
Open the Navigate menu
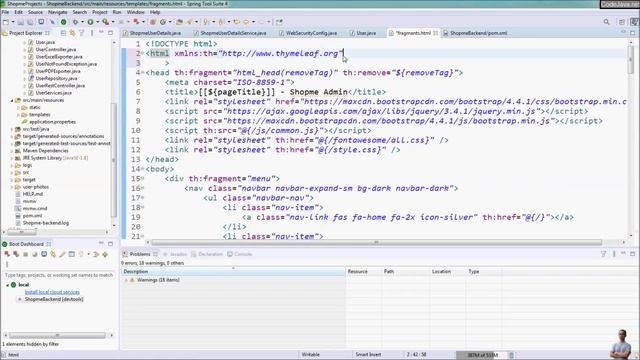coord(58,12)
